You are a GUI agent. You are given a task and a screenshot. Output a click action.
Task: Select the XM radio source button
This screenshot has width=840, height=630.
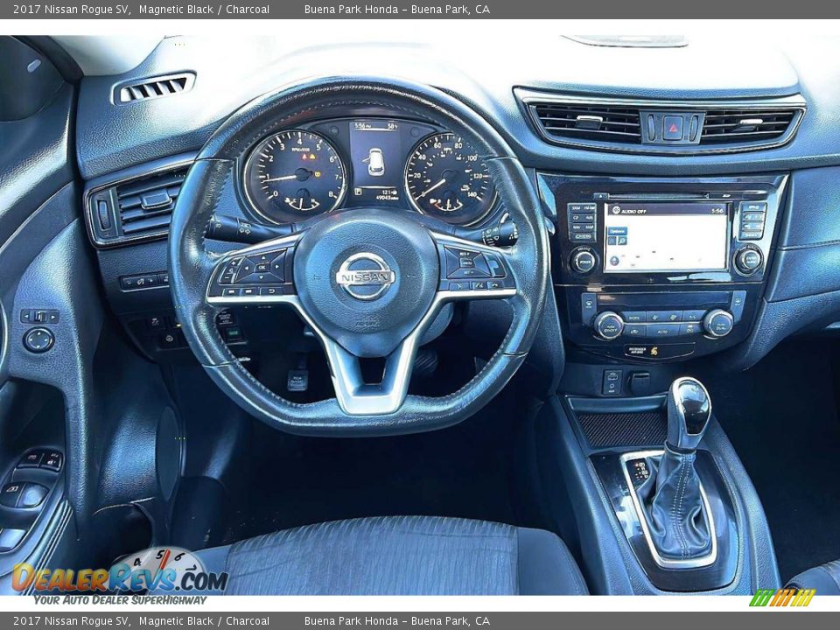coord(576,208)
